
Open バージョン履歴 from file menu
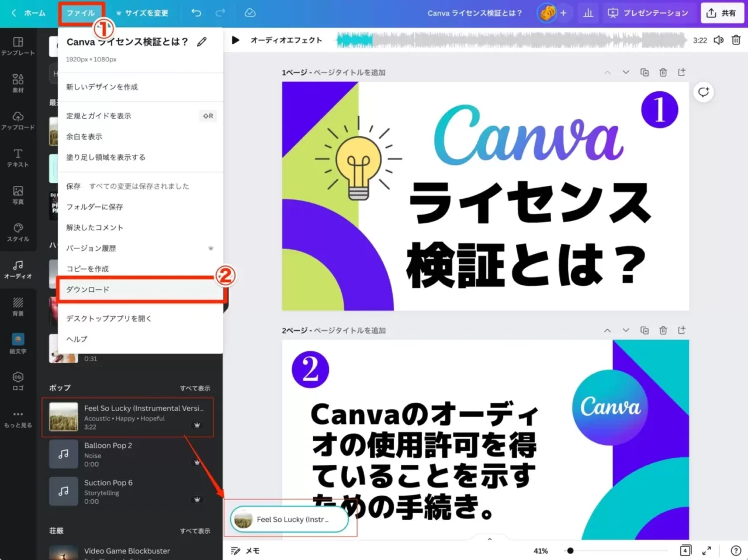(140, 248)
